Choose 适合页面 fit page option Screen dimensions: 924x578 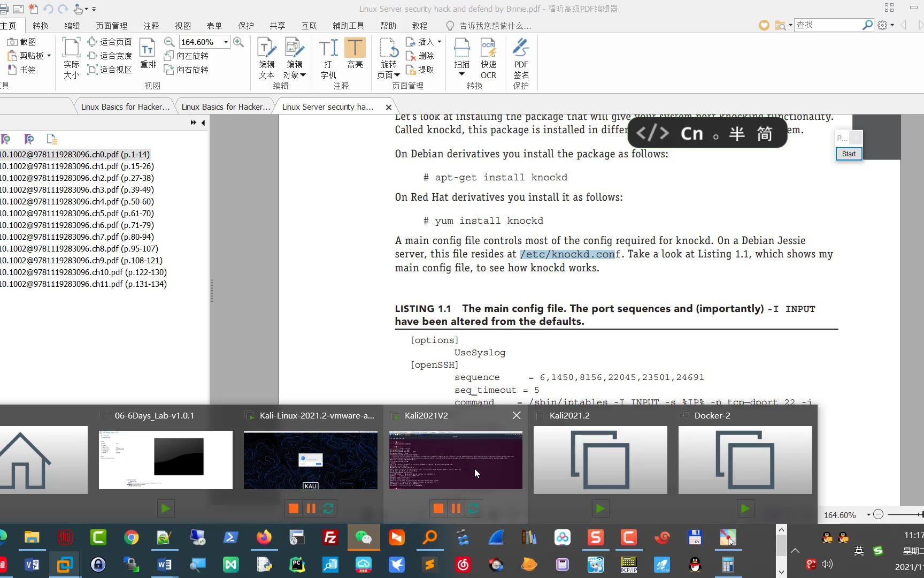(110, 42)
